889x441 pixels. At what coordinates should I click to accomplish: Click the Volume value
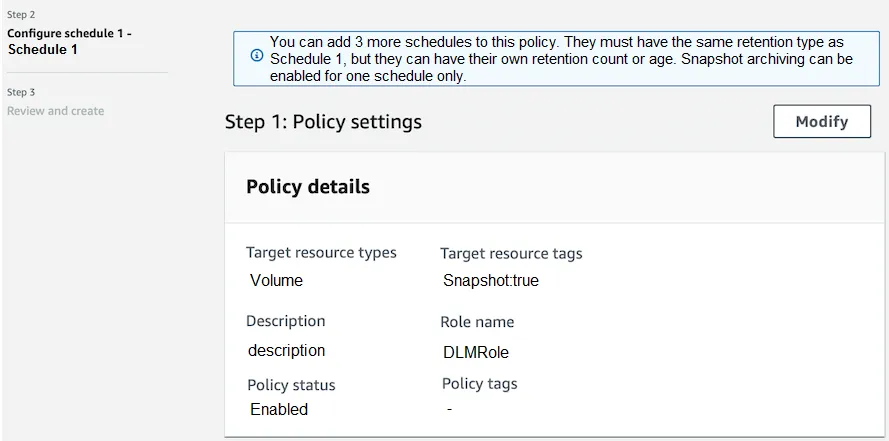tap(277, 280)
